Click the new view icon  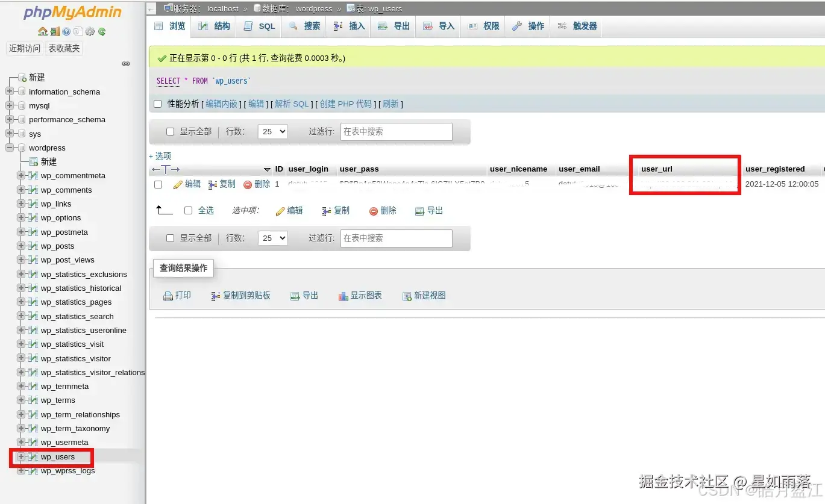click(x=407, y=296)
